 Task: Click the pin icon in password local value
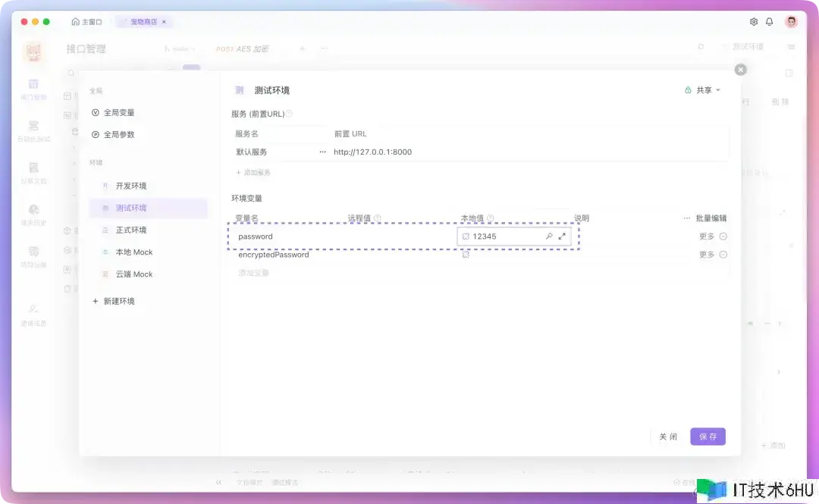point(549,236)
